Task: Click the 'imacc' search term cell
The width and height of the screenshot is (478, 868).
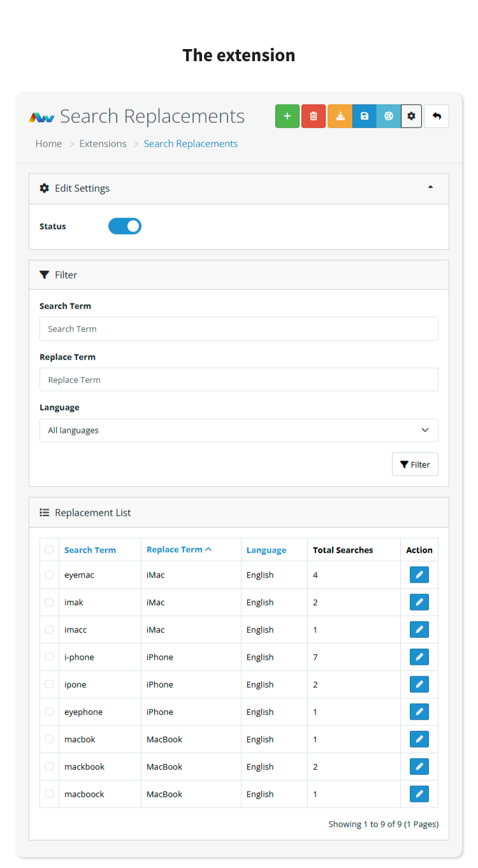Action: (x=76, y=630)
